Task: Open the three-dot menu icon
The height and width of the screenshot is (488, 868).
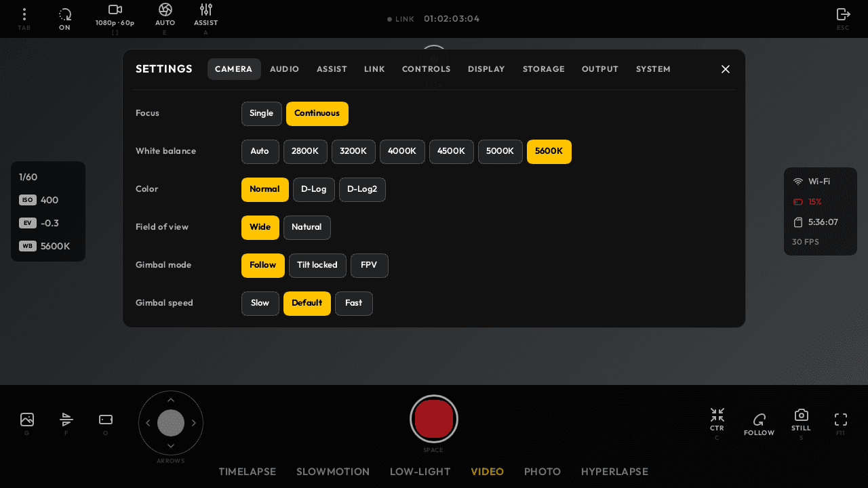Action: (24, 14)
